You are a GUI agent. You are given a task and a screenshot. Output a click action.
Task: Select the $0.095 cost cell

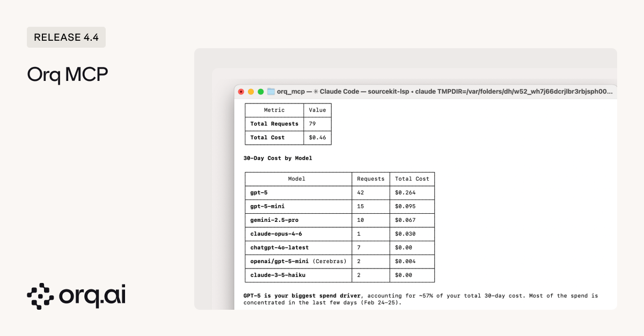coord(412,206)
